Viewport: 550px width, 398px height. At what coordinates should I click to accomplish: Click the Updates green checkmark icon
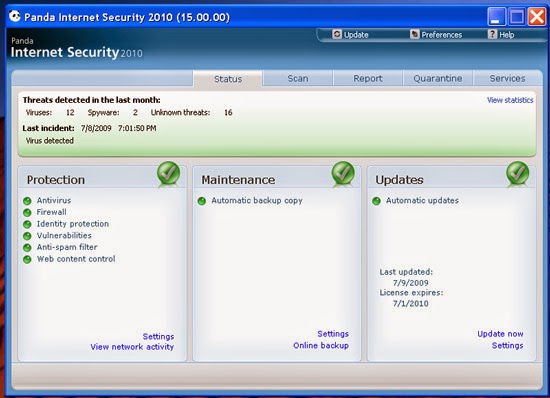click(518, 173)
